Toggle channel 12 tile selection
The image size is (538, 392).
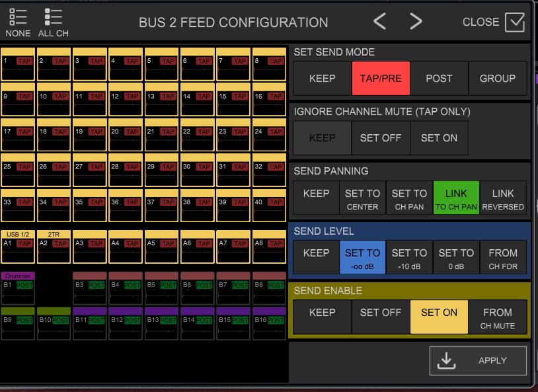(x=126, y=100)
